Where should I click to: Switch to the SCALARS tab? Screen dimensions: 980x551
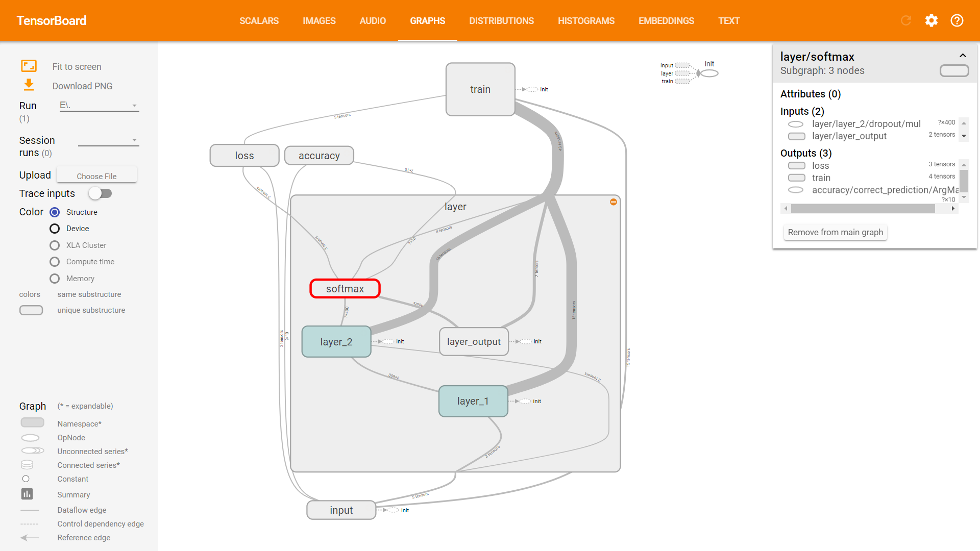(259, 21)
